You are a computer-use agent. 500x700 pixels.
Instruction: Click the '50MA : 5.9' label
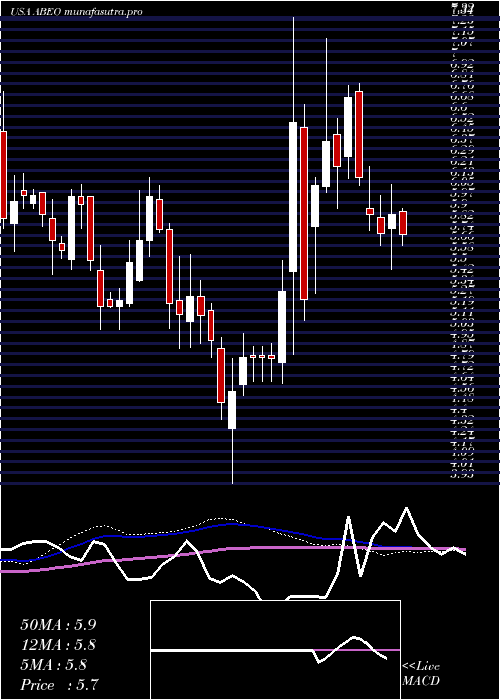tap(58, 625)
